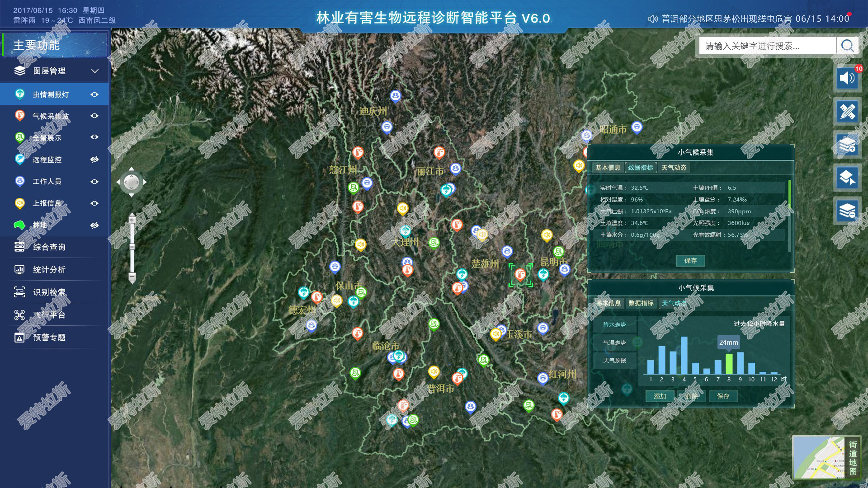Viewport: 868px width, 488px height.
Task: Toggle visibility of 虫情测报灯 layer
Action: coord(94,94)
